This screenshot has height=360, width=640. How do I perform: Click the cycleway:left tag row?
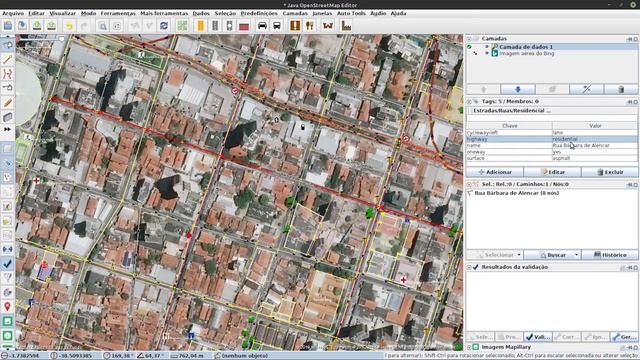click(552, 133)
